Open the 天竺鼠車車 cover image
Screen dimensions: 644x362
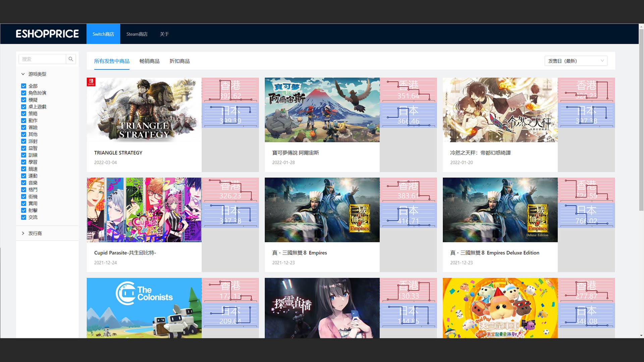pyautogui.click(x=500, y=308)
